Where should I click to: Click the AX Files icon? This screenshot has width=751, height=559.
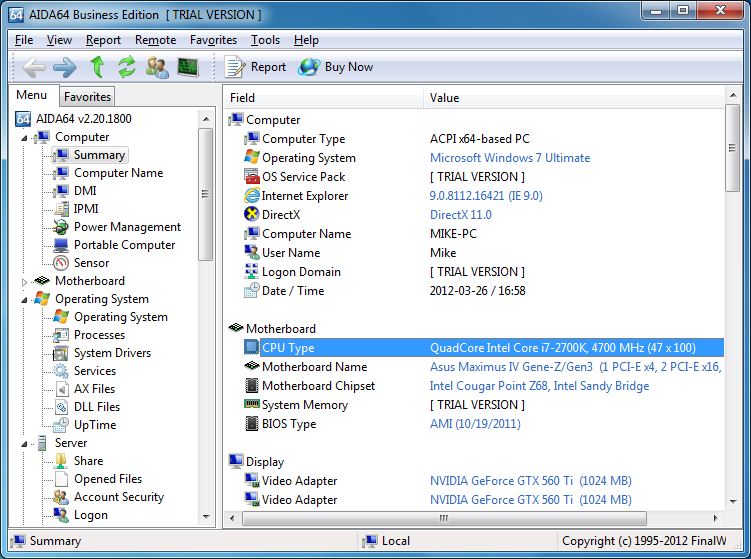[x=62, y=389]
